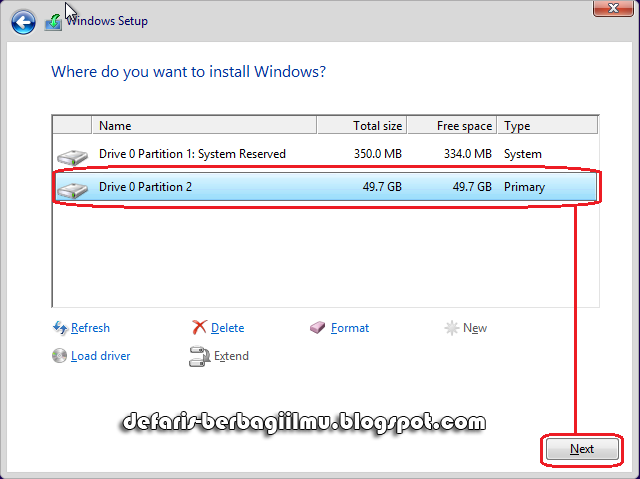The height and width of the screenshot is (479, 640).
Task: Select Drive 0 Partition 1: System Reserved
Action: pos(192,154)
